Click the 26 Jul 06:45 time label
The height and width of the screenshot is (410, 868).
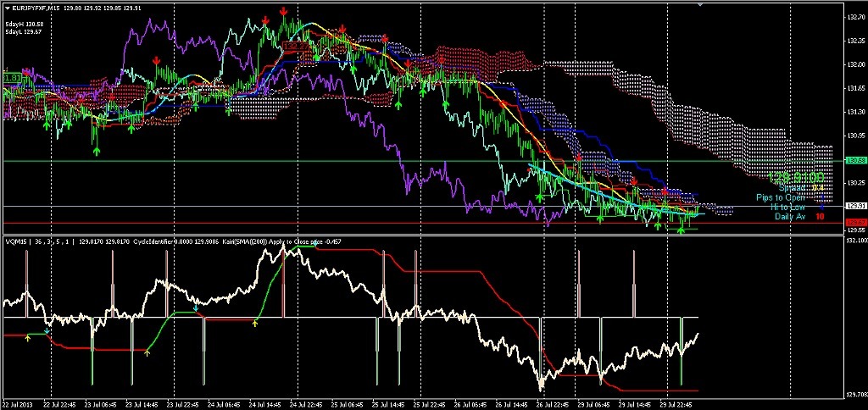click(470, 404)
